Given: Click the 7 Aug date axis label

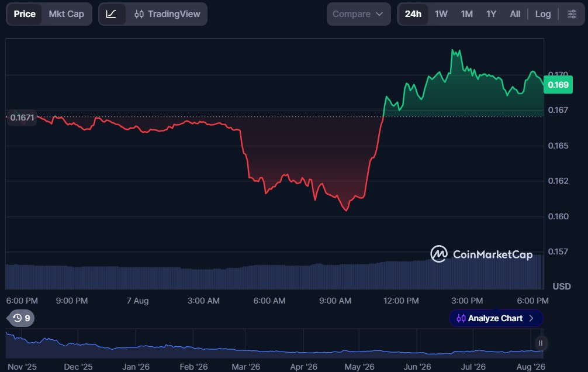Looking at the screenshot, I should 137,301.
